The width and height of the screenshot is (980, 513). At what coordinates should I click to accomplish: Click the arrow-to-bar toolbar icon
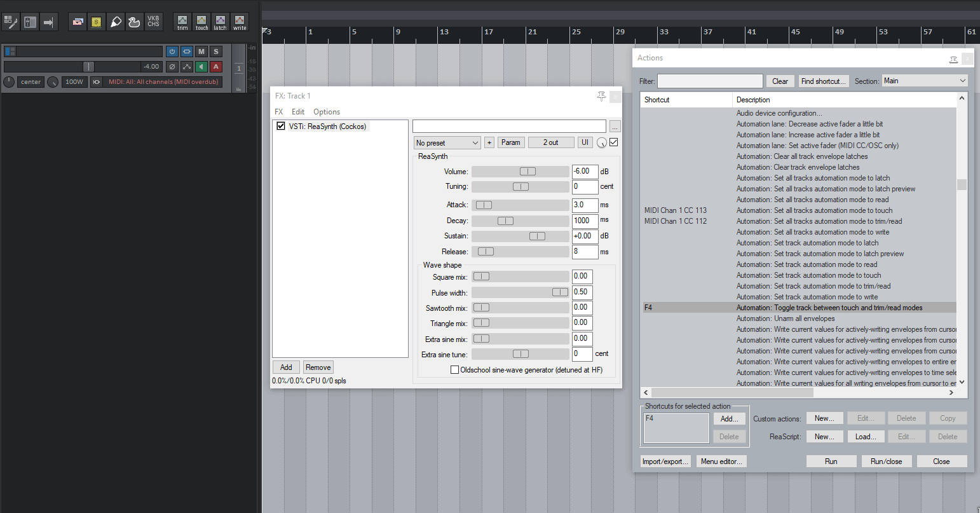click(49, 22)
